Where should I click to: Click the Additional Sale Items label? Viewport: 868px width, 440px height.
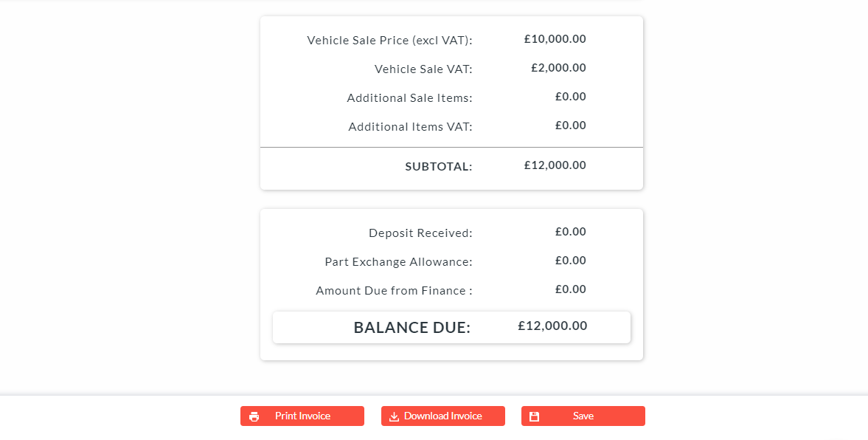[x=409, y=98]
